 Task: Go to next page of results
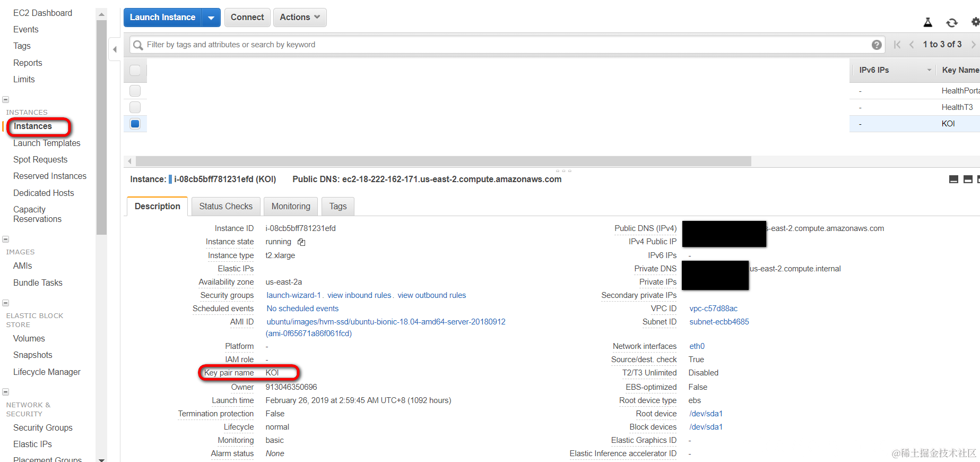coord(973,45)
